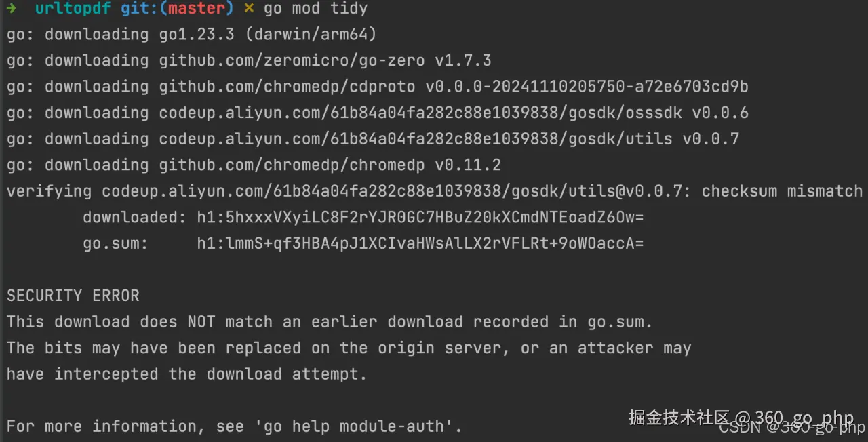The width and height of the screenshot is (868, 442).
Task: Click the go.sum h1:lmmS hash value
Action: (x=420, y=243)
